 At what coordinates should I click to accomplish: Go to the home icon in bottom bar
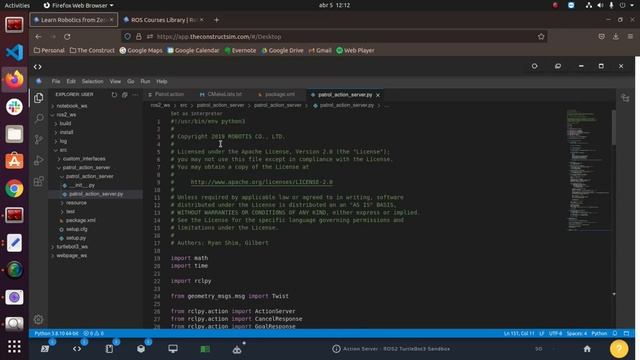coord(587,349)
